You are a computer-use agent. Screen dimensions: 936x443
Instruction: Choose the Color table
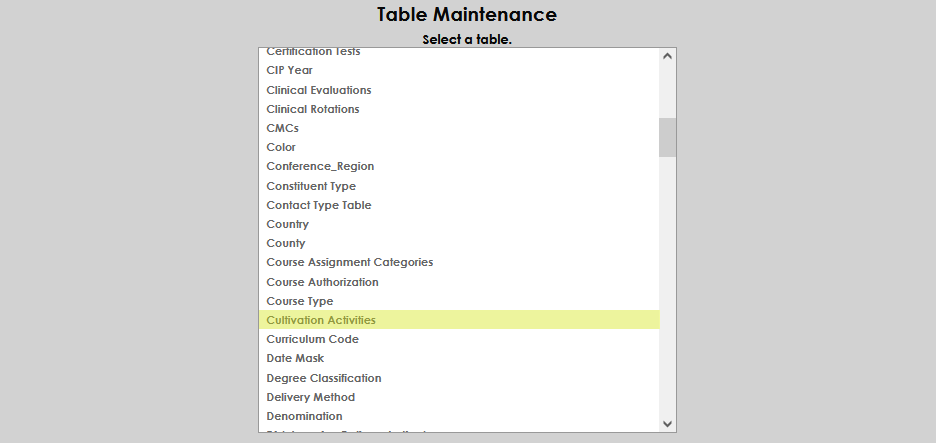click(x=281, y=147)
